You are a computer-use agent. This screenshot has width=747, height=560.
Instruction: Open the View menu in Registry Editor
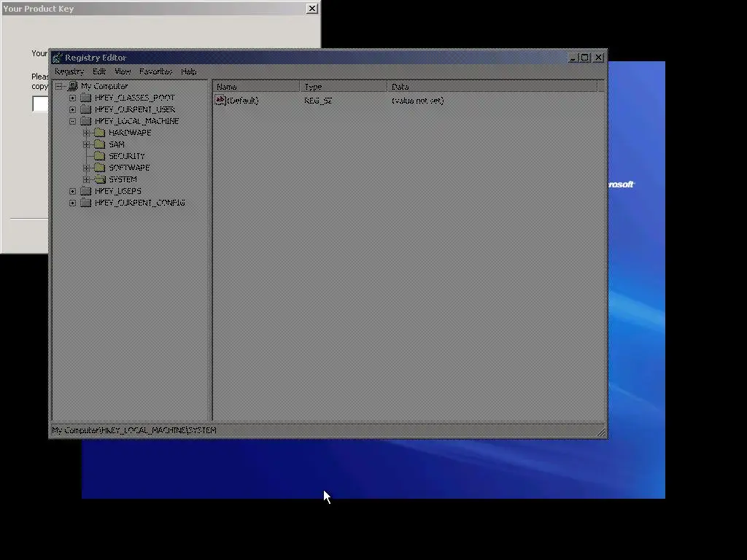click(123, 71)
